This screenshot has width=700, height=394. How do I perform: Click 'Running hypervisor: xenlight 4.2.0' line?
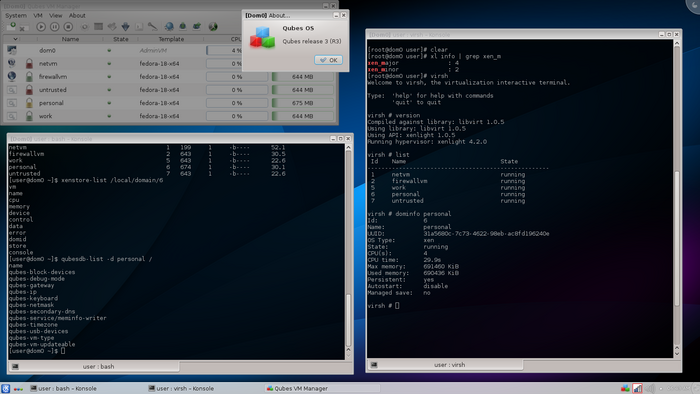427,141
